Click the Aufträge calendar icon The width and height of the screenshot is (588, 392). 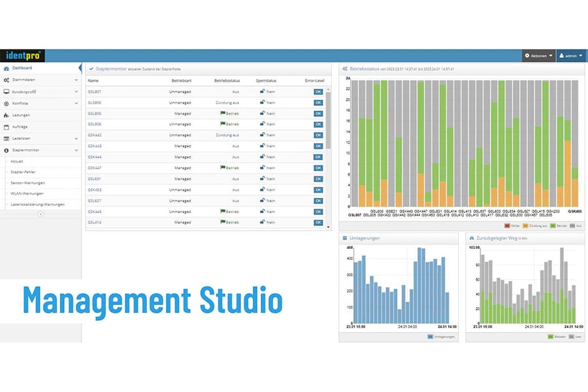click(x=7, y=127)
